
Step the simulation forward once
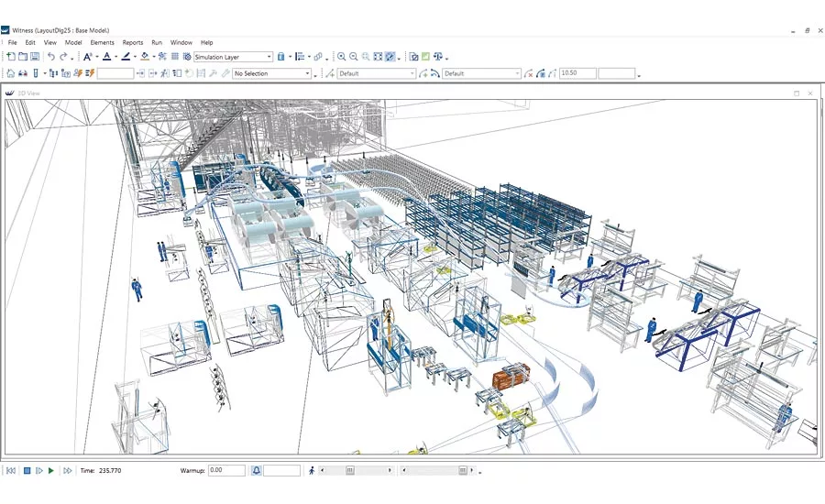38,470
